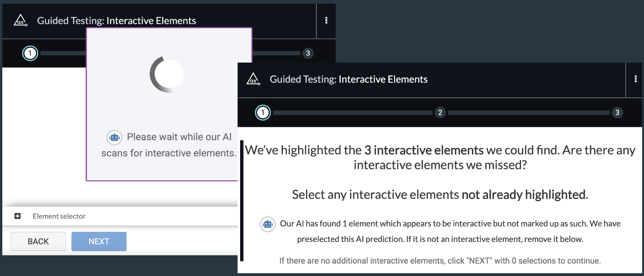Click the BACK button
644x276 pixels.
click(x=38, y=241)
